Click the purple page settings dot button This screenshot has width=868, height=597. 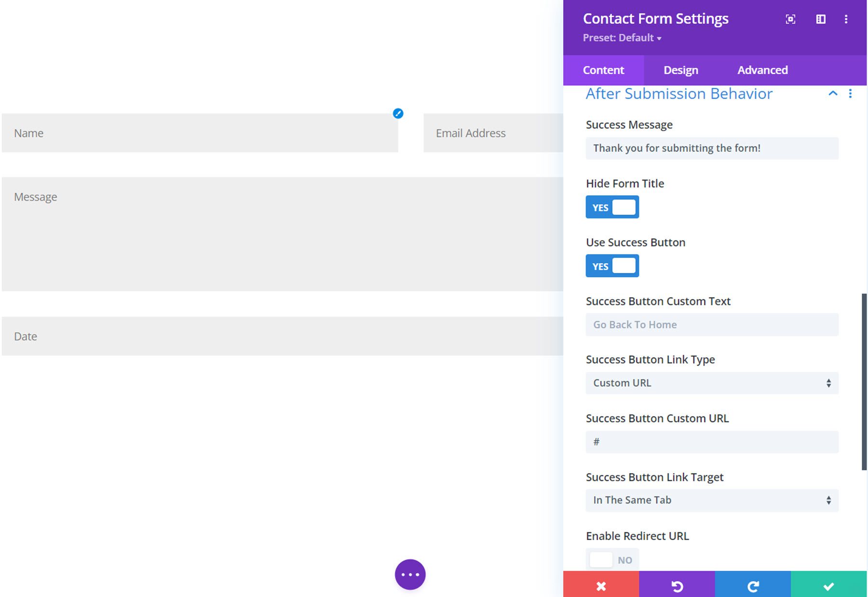click(x=409, y=574)
